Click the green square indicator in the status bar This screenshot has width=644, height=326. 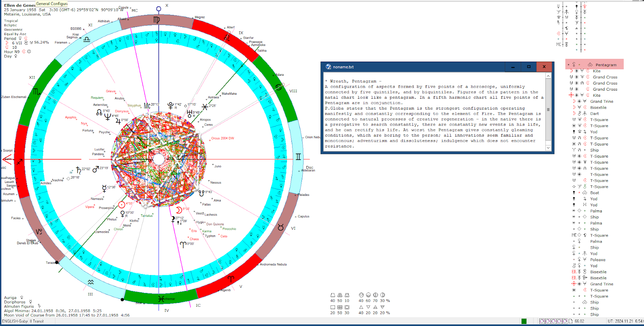[x=524, y=321]
